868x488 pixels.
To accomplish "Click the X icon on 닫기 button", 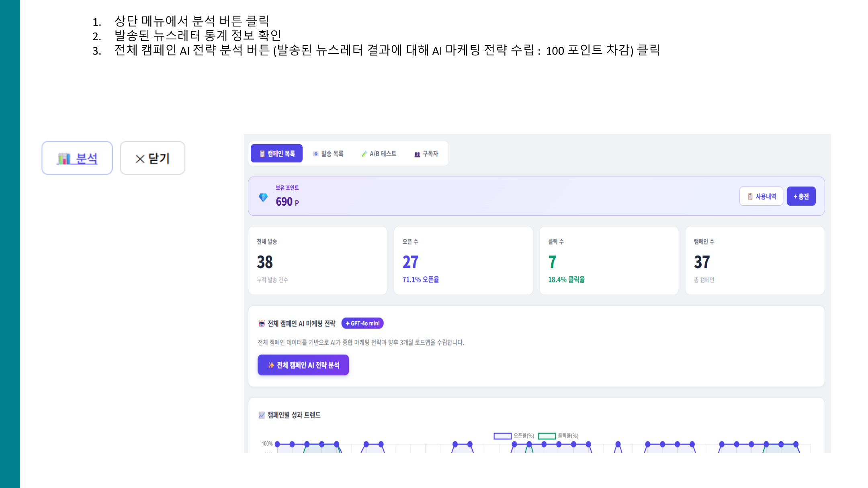I will click(x=140, y=159).
